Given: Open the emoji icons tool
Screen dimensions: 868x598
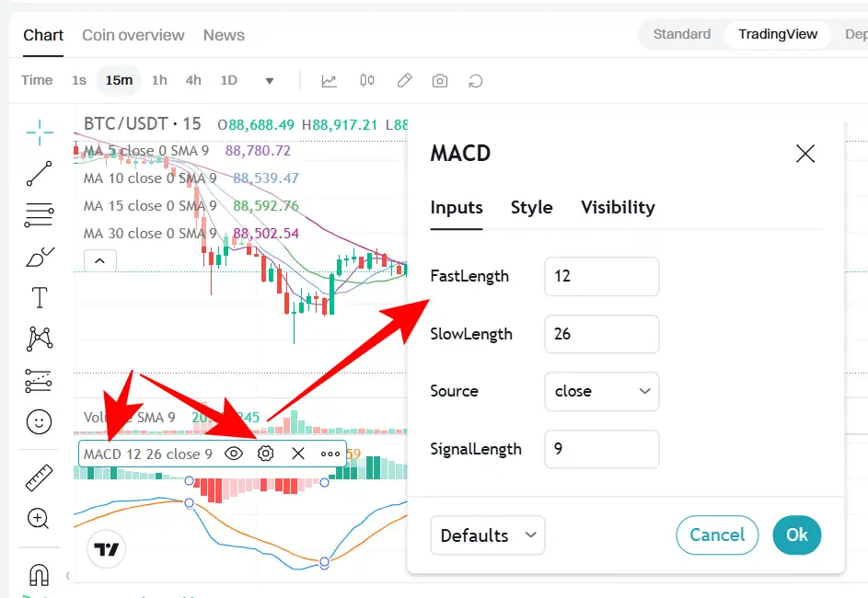Looking at the screenshot, I should pyautogui.click(x=40, y=421).
